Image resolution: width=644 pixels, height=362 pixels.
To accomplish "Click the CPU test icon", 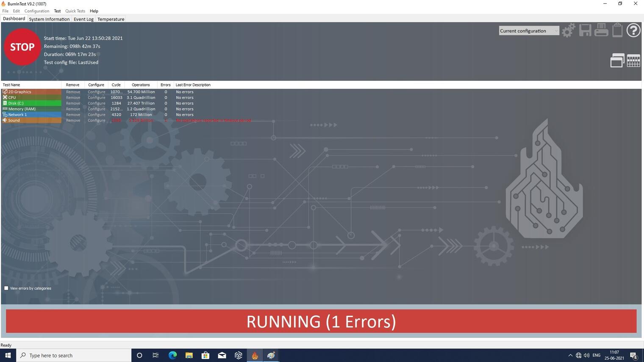I will coord(5,97).
